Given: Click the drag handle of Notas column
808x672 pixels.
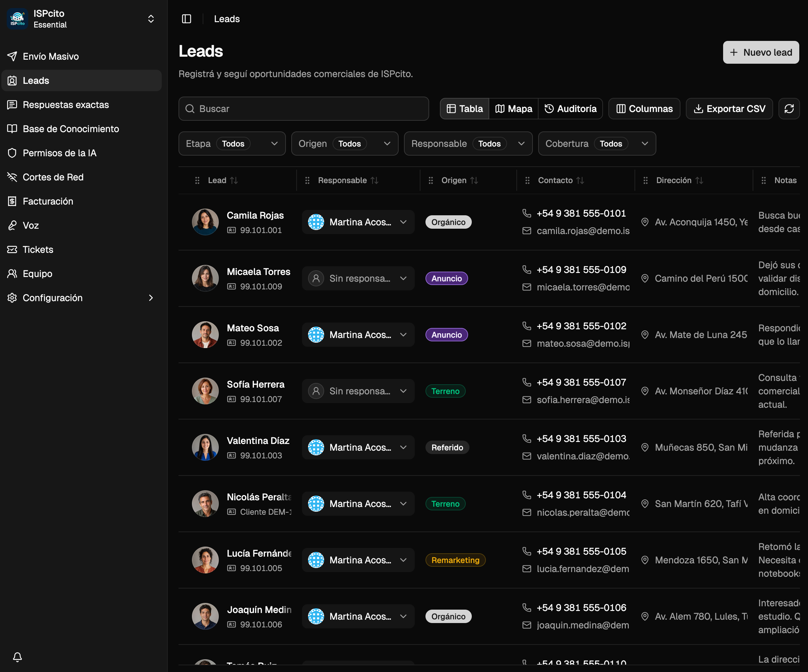Looking at the screenshot, I should tap(763, 180).
